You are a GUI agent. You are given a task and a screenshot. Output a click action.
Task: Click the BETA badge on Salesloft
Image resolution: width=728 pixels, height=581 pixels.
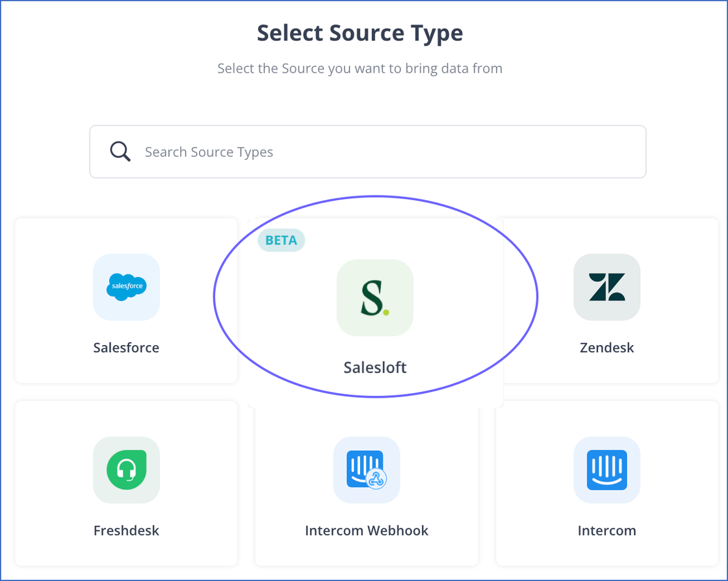click(281, 240)
